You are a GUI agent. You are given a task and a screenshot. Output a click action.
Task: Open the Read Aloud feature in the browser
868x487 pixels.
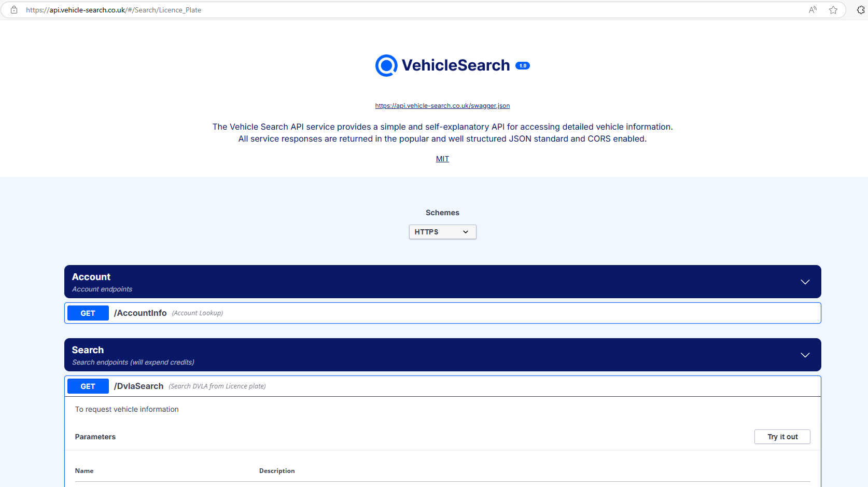812,9
